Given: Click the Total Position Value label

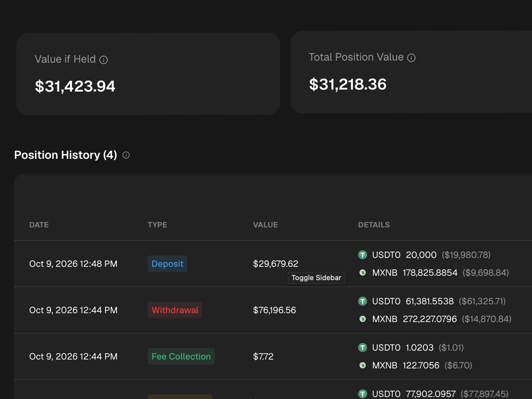Looking at the screenshot, I should (x=356, y=57).
